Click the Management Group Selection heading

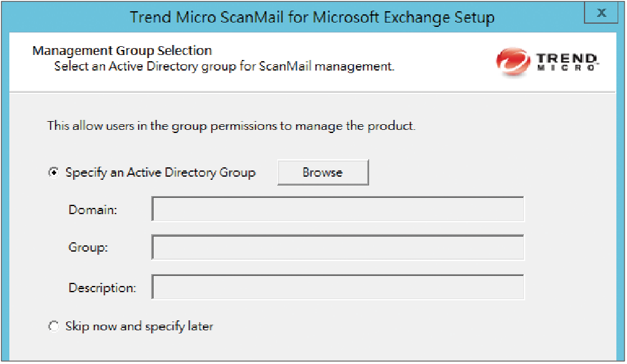pyautogui.click(x=122, y=51)
